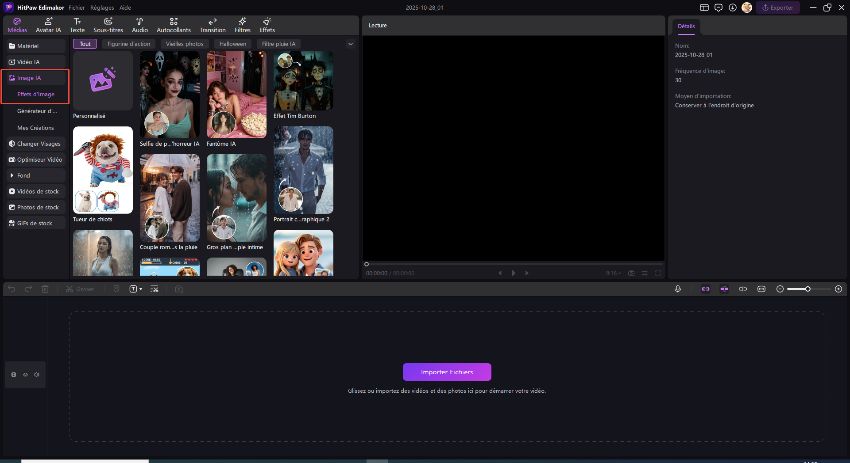
Task: Take a snapshot with the camera icon
Action: [x=631, y=273]
